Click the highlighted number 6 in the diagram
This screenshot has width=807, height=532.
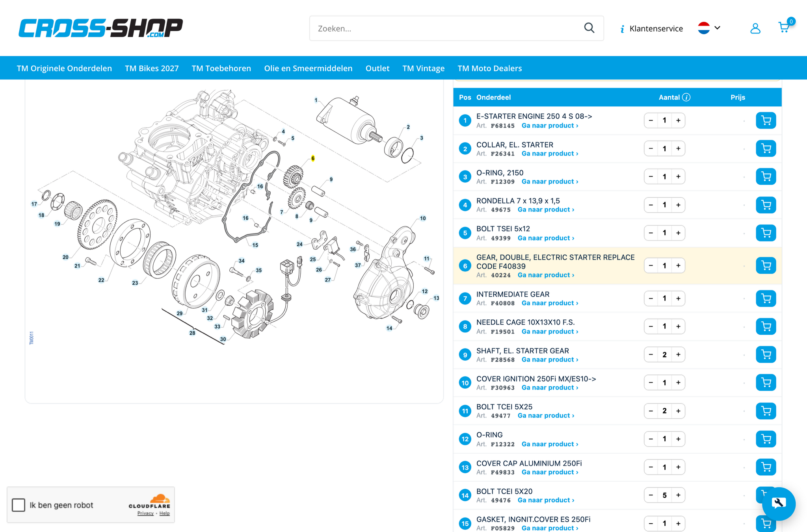(x=313, y=158)
